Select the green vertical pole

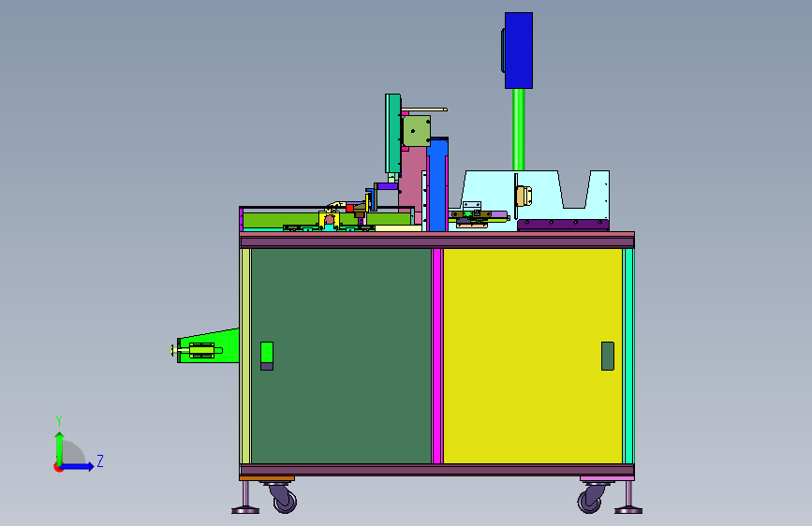[x=518, y=129]
